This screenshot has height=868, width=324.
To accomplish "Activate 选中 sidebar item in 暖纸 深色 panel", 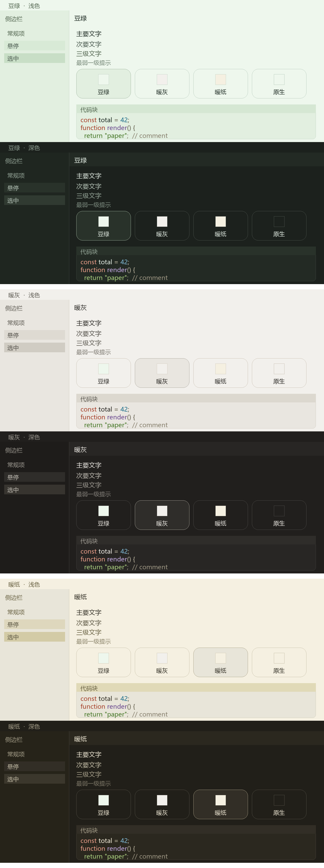I will (34, 779).
